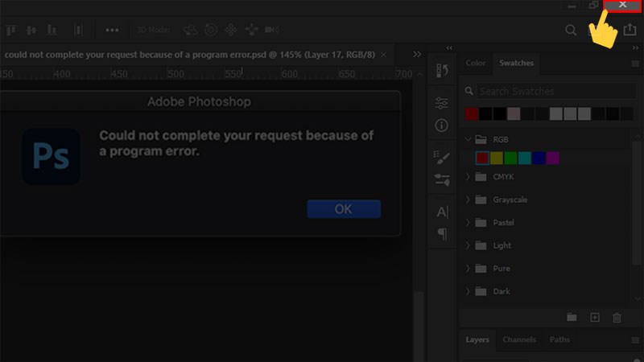Select the 3D scale video camera icon
644x362 pixels.
coord(272,30)
